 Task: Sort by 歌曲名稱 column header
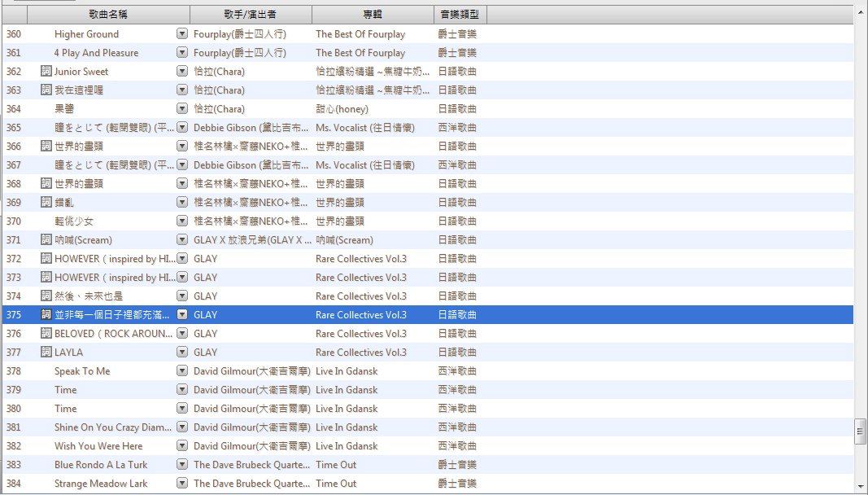click(x=108, y=15)
